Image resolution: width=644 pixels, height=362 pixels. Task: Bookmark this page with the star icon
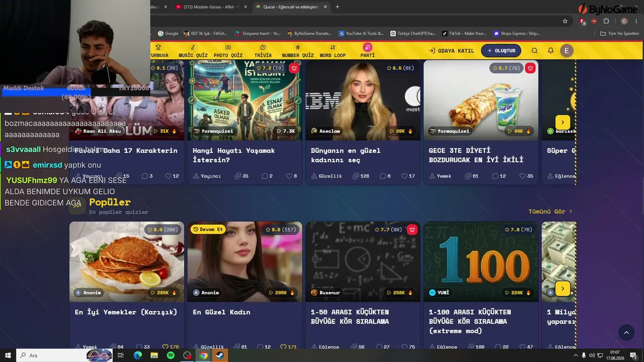[565, 21]
